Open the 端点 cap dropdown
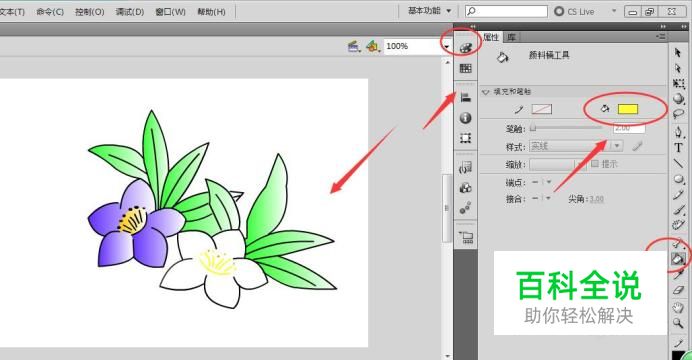 point(549,182)
